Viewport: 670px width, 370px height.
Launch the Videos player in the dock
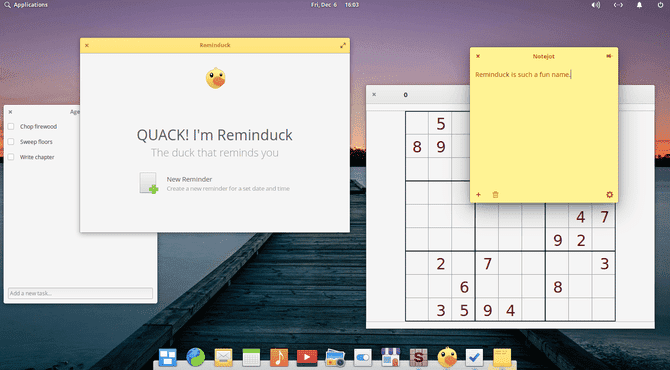(307, 357)
